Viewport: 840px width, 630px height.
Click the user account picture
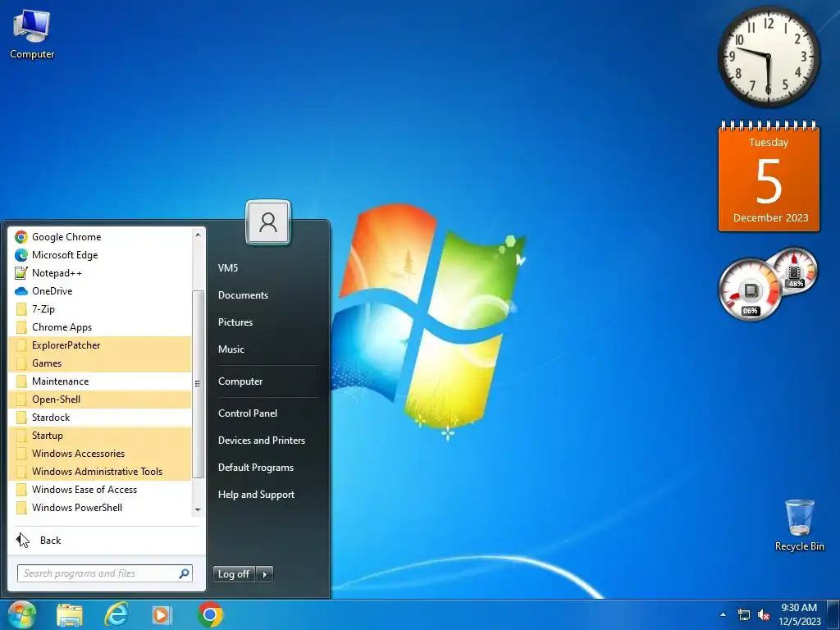[268, 221]
